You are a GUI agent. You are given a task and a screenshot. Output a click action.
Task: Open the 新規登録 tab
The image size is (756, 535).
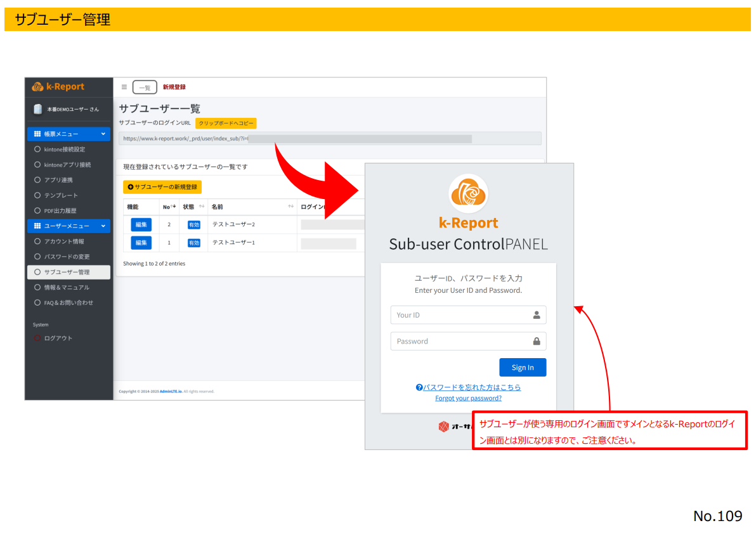pos(174,87)
